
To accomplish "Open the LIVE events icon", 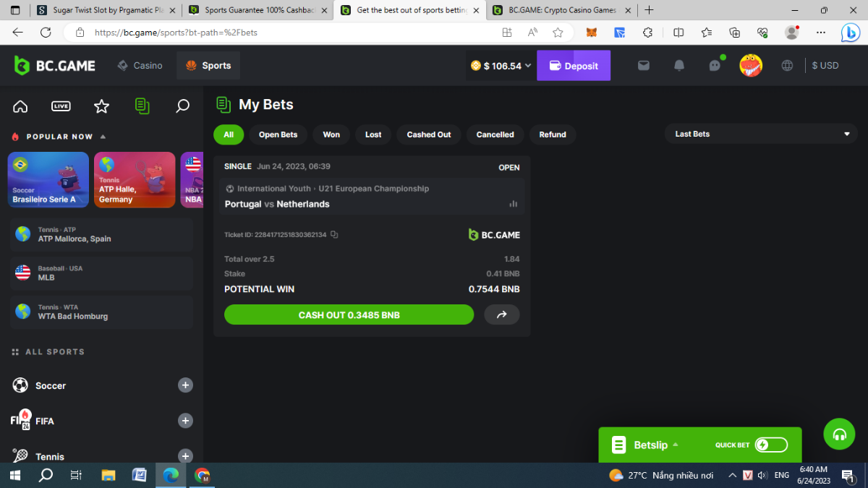I will [x=61, y=106].
